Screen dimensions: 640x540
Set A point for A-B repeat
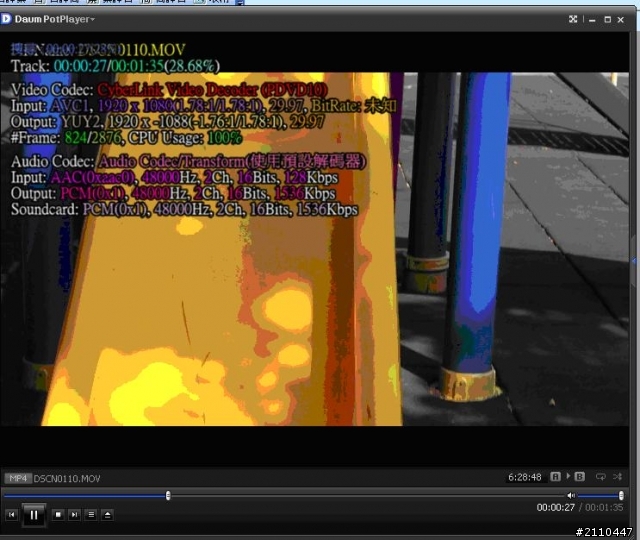[x=555, y=477]
